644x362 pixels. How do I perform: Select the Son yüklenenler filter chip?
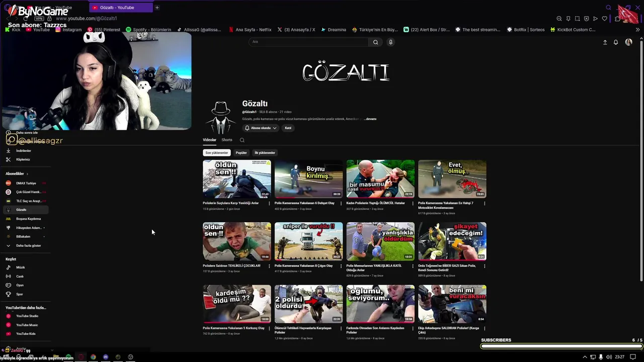point(216,153)
